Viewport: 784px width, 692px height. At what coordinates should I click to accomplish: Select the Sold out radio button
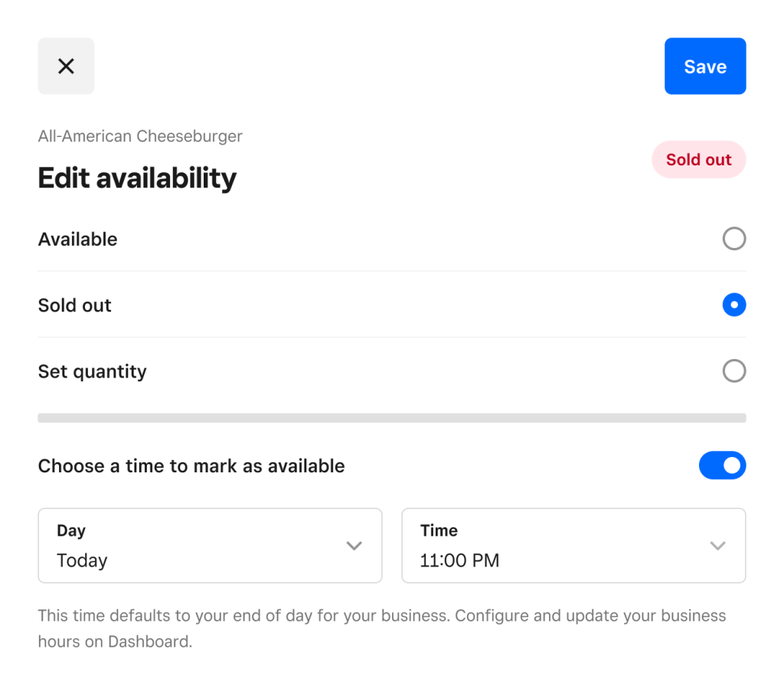(733, 305)
